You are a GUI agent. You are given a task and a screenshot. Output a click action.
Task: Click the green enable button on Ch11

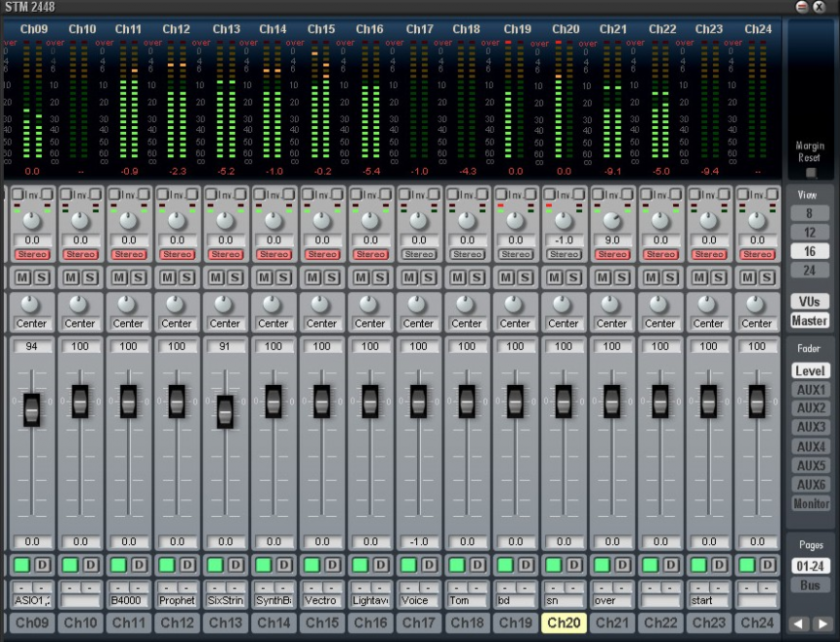coord(118,565)
